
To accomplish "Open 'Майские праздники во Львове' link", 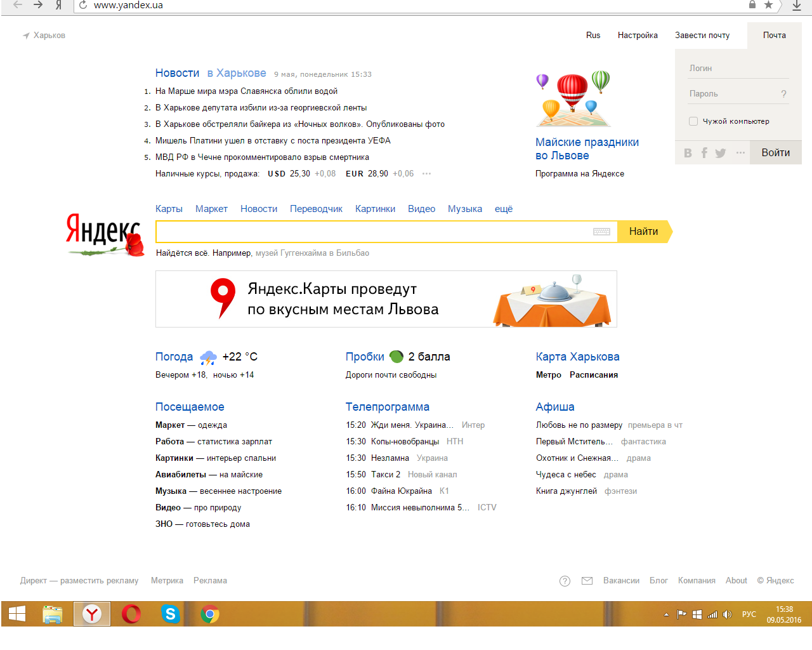I will pyautogui.click(x=587, y=149).
